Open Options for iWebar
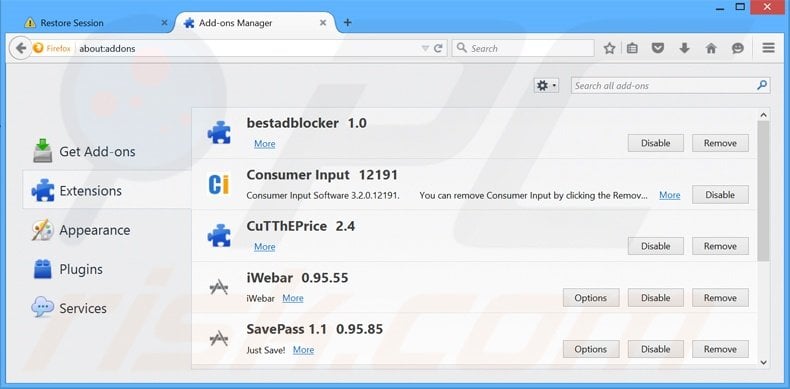The image size is (790, 389). 590,298
